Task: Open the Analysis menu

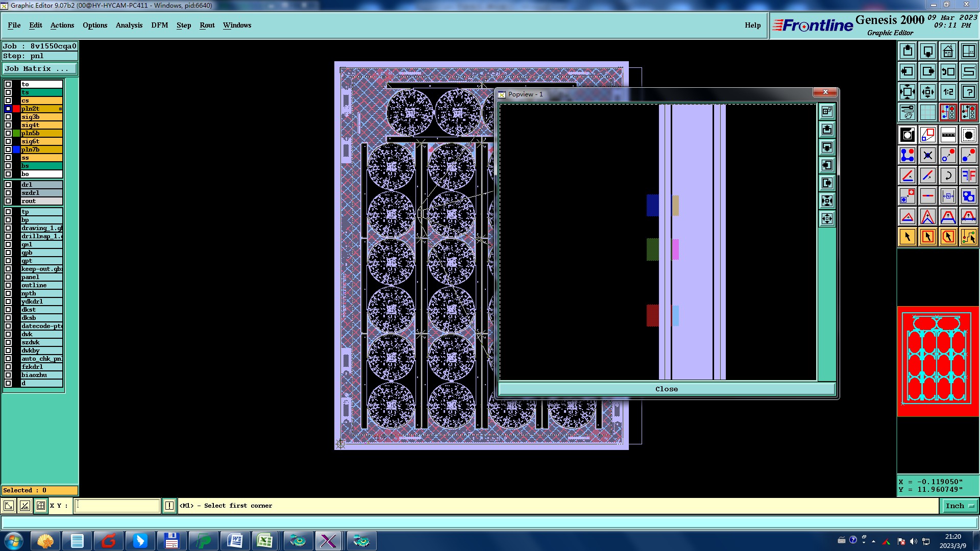Action: [x=129, y=25]
